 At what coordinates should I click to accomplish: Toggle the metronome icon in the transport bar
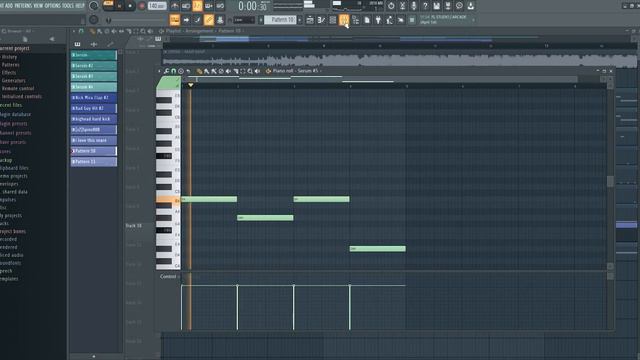pos(175,6)
